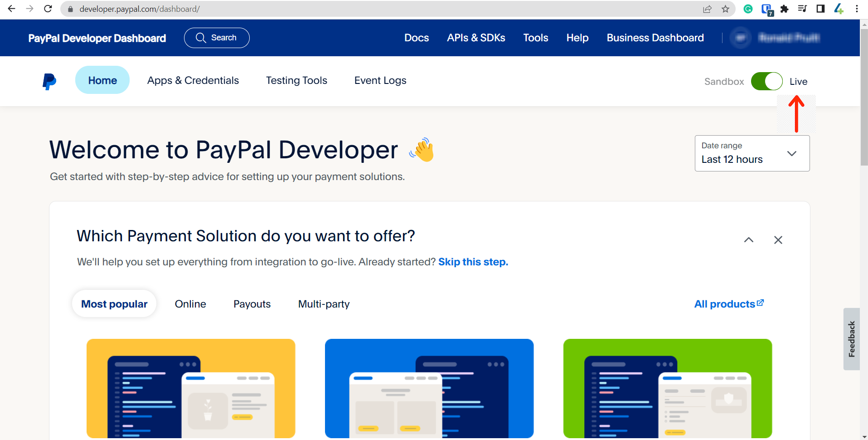Click the PayPal logo icon

coord(49,81)
